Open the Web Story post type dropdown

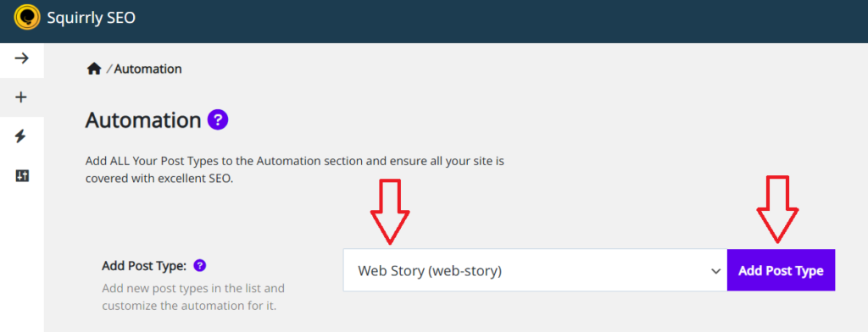coord(535,270)
